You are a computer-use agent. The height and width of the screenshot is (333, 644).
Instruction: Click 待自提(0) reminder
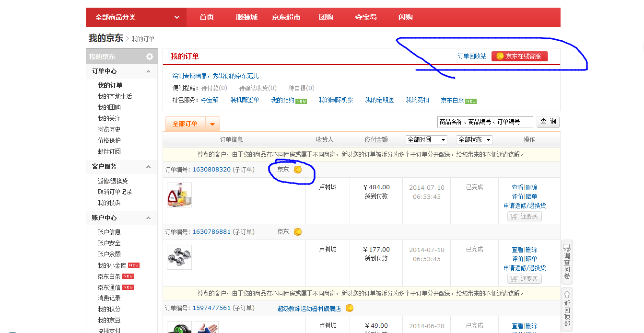click(x=302, y=88)
